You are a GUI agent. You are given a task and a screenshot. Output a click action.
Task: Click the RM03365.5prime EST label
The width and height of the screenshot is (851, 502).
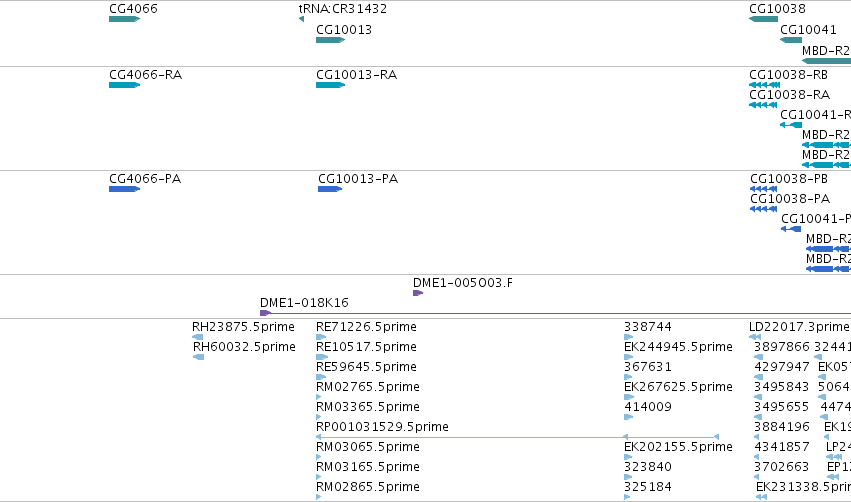[x=367, y=407]
